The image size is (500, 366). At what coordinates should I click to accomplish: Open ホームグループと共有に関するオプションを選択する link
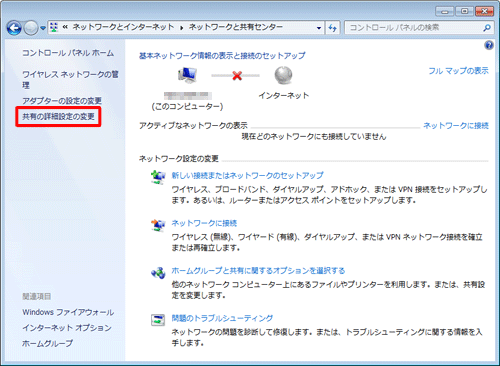click(258, 270)
